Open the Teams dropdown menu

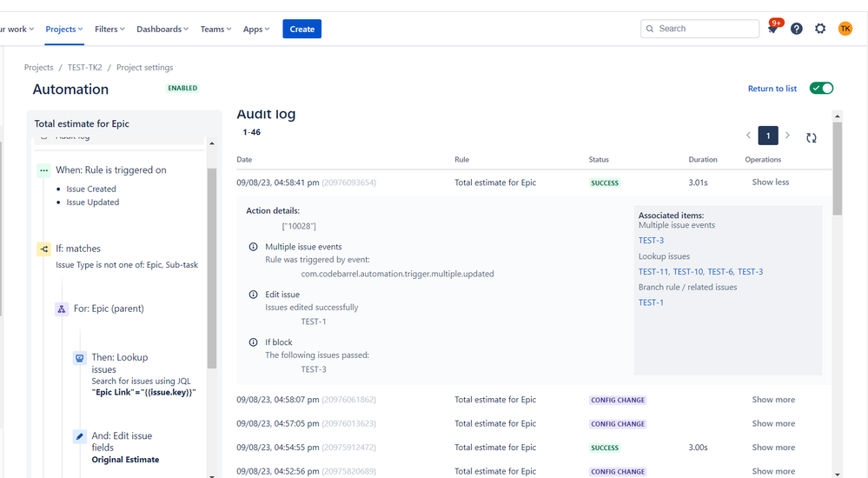pyautogui.click(x=215, y=29)
